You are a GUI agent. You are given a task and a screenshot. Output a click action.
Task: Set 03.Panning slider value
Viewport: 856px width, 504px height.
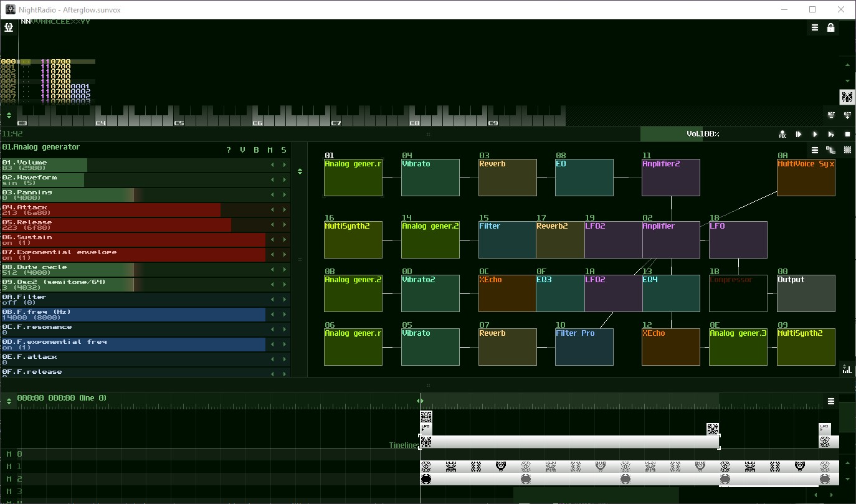coord(133,195)
